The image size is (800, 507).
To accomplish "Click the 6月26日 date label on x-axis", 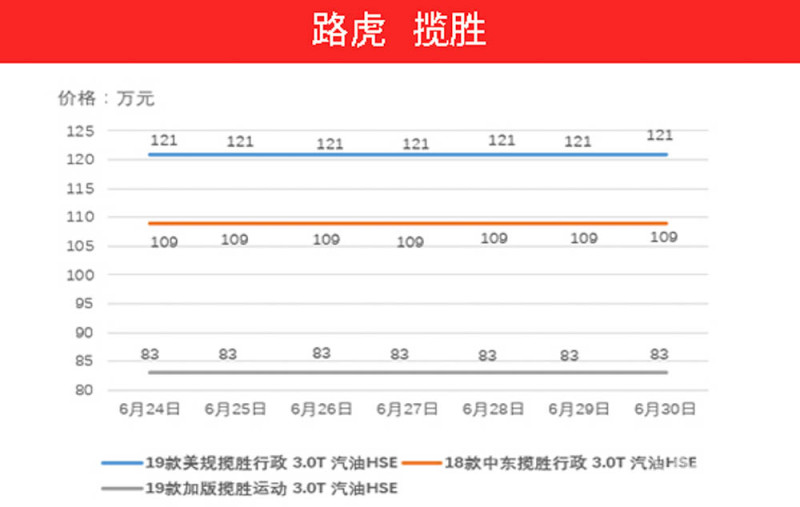I will (321, 408).
